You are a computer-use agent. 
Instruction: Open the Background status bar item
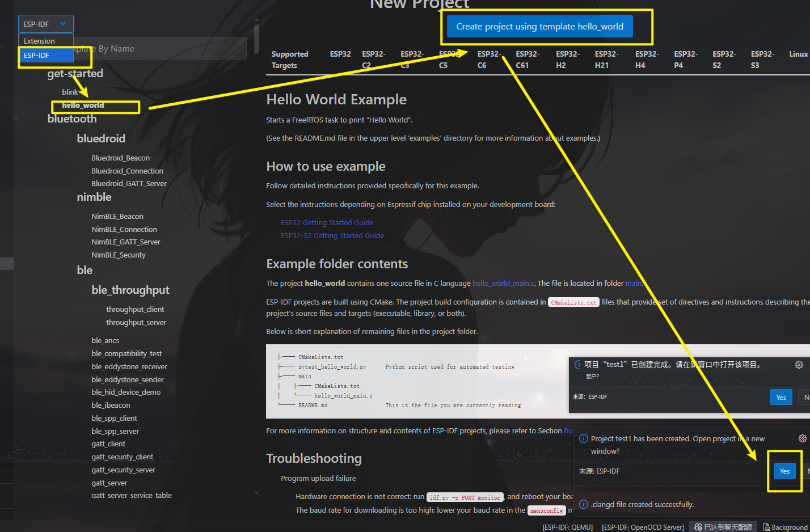click(786, 527)
